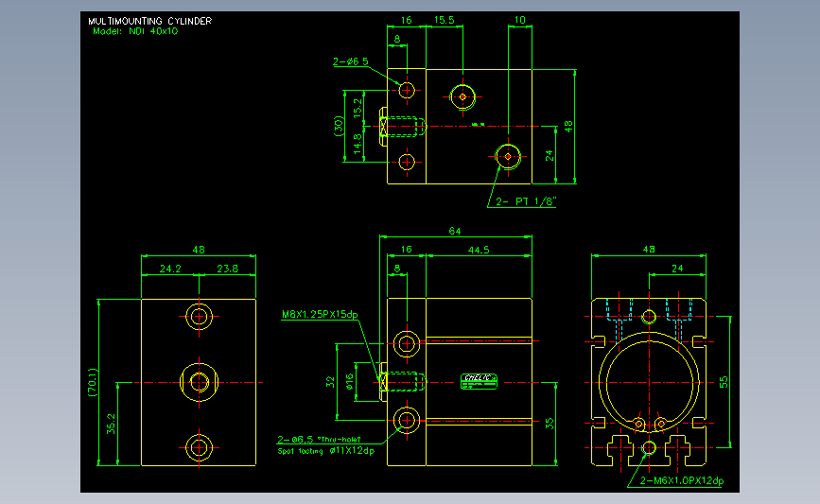The height and width of the screenshot is (504, 820).
Task: Select the 55 dimension value
Action: [724, 382]
